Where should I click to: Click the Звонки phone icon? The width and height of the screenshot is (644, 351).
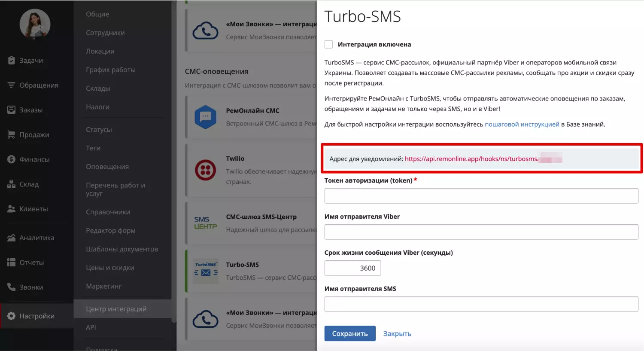(x=12, y=287)
